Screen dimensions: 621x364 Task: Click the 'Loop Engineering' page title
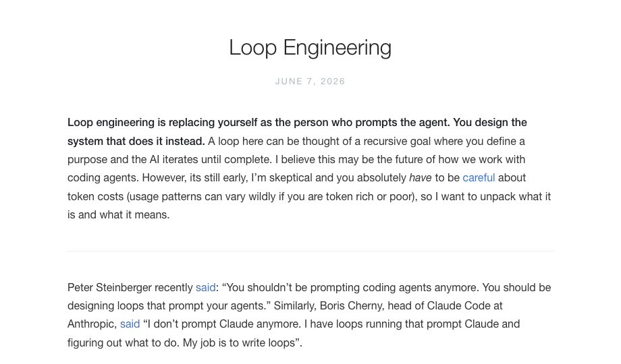pyautogui.click(x=310, y=48)
